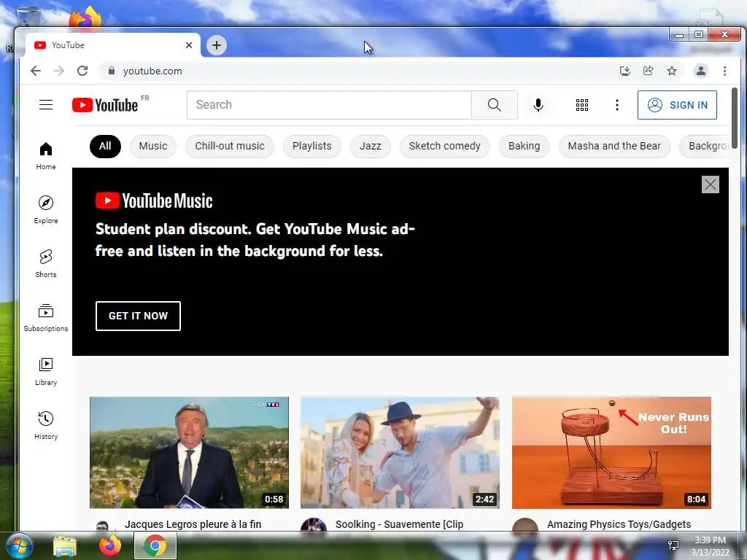
Task: Open Firefox from the taskbar
Action: [x=110, y=545]
